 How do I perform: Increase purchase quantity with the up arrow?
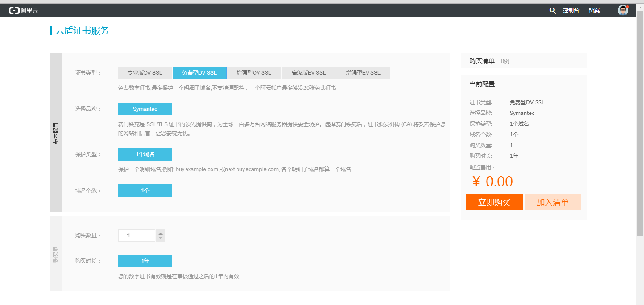pyautogui.click(x=161, y=233)
